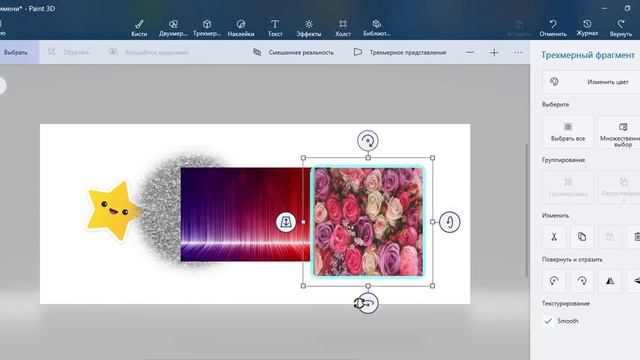
Task: Click the Y-axis rotation handle right of roses
Action: tap(449, 222)
